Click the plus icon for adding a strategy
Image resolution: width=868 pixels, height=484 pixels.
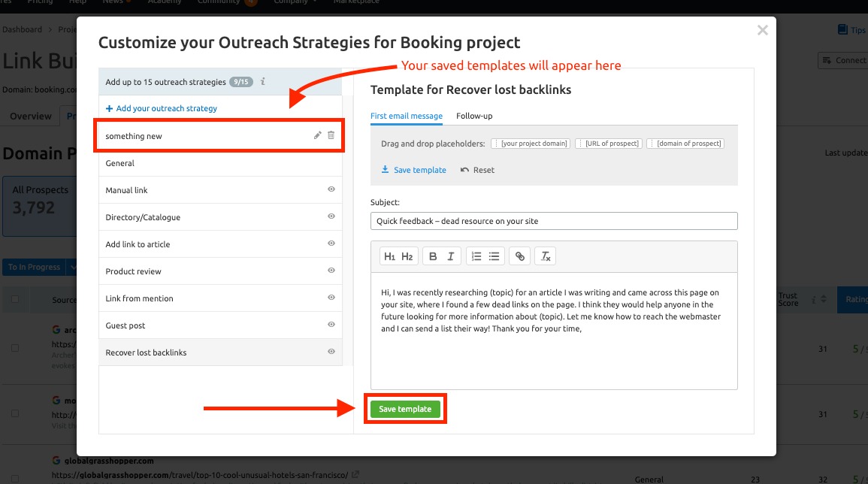coord(109,108)
